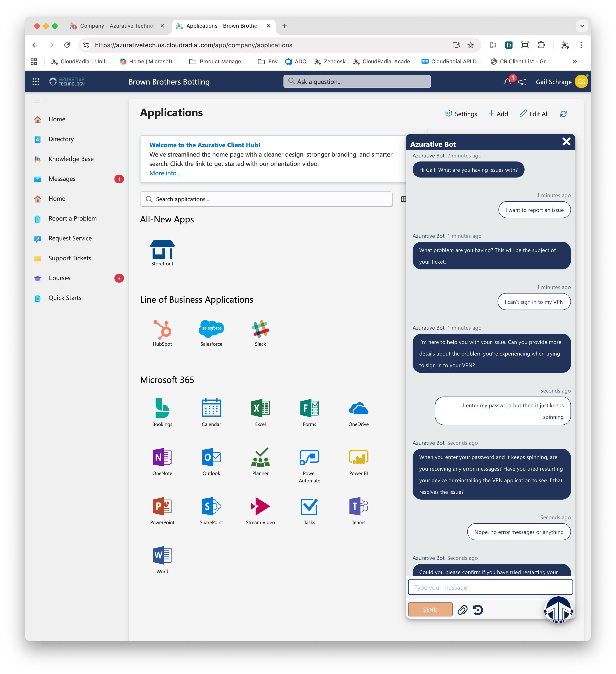Image resolution: width=616 pixels, height=674 pixels.
Task: Click the floating Azurative chat bot launcher
Action: [558, 610]
